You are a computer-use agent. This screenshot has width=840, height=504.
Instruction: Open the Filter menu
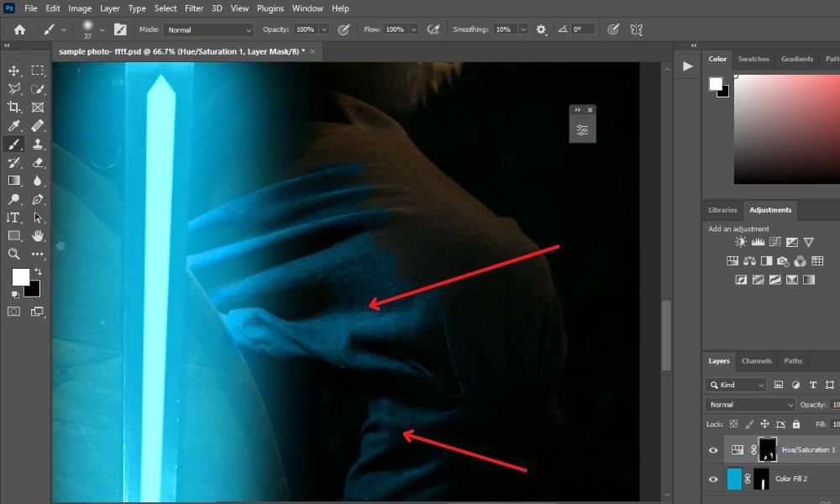(194, 8)
